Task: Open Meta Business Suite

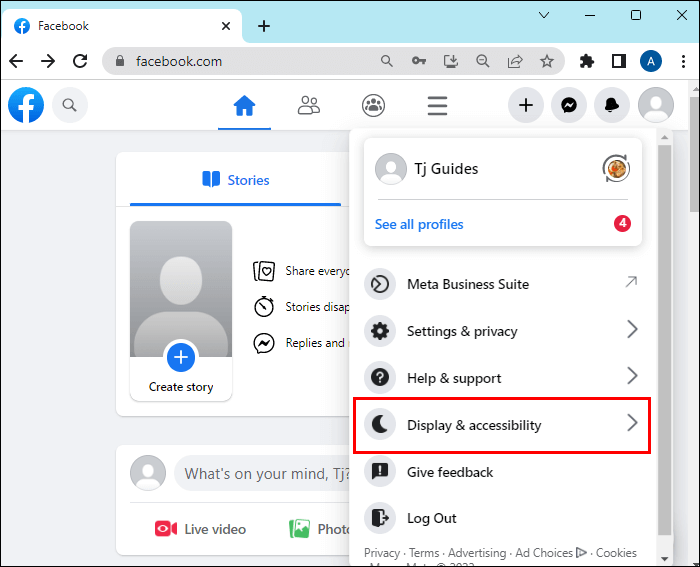Action: [x=502, y=284]
